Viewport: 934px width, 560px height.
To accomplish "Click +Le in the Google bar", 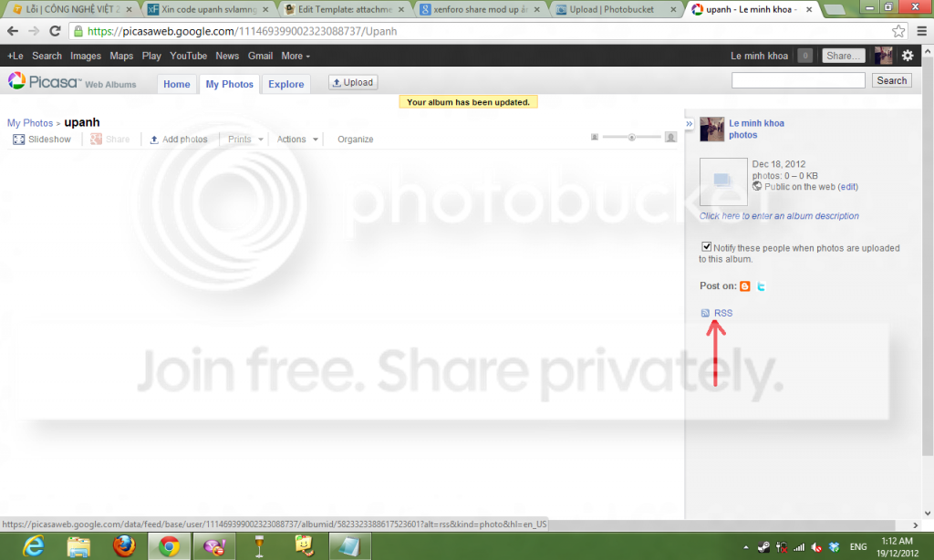I will pos(15,56).
